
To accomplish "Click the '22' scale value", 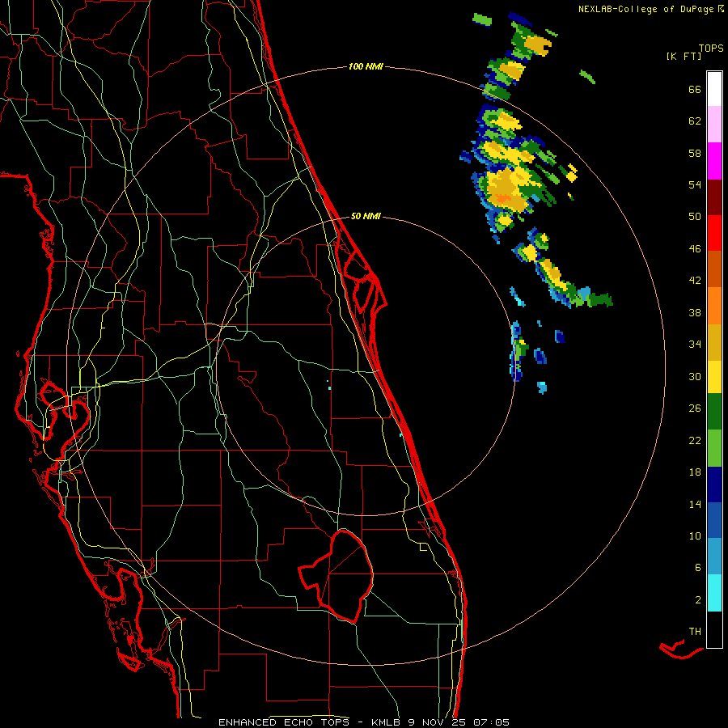I will pyautogui.click(x=695, y=441).
